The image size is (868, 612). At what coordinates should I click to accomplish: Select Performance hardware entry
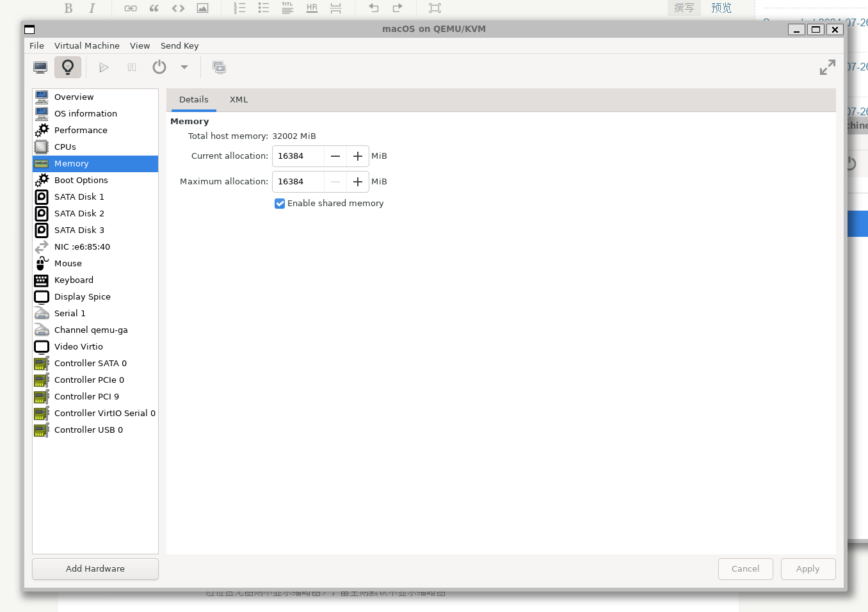click(x=95, y=131)
